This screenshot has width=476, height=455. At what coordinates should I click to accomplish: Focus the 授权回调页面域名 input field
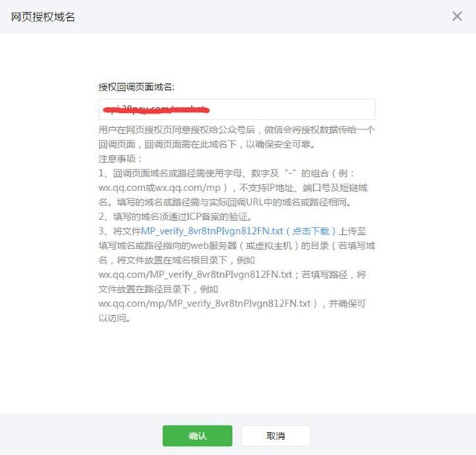[237, 109]
